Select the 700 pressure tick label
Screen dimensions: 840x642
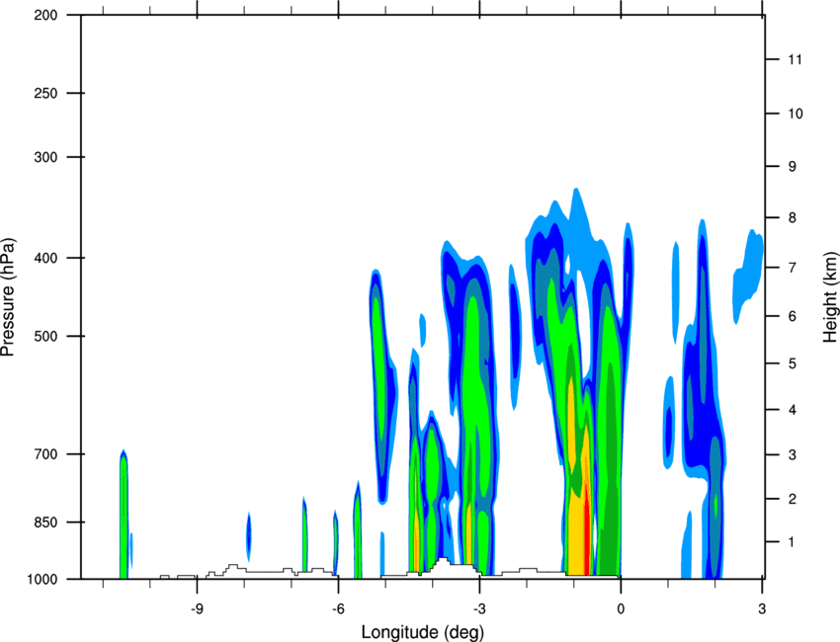[45, 454]
